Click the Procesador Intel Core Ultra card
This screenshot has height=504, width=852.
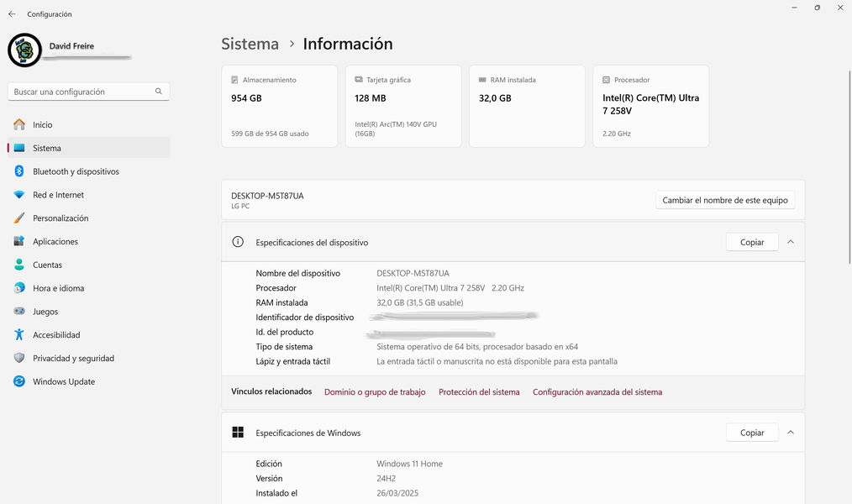tap(651, 106)
